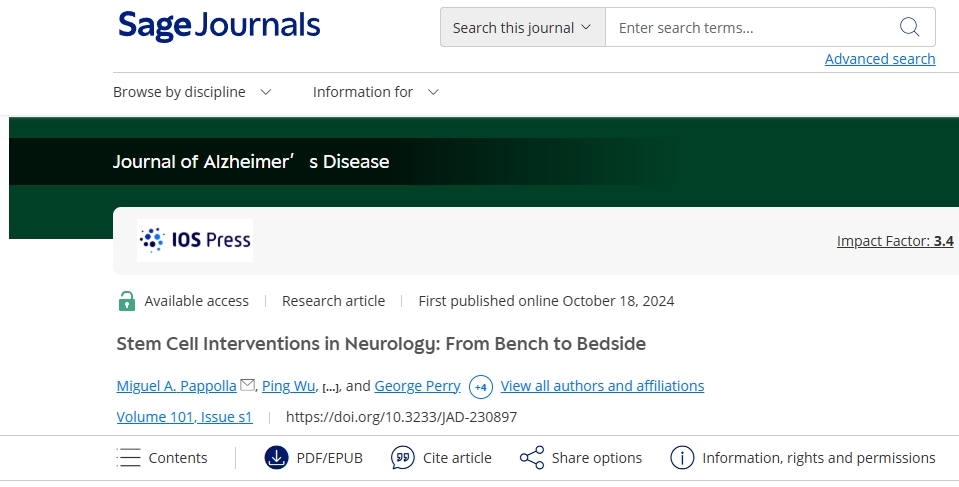Open the Search this journal dropdown
The height and width of the screenshot is (487, 959).
point(522,28)
